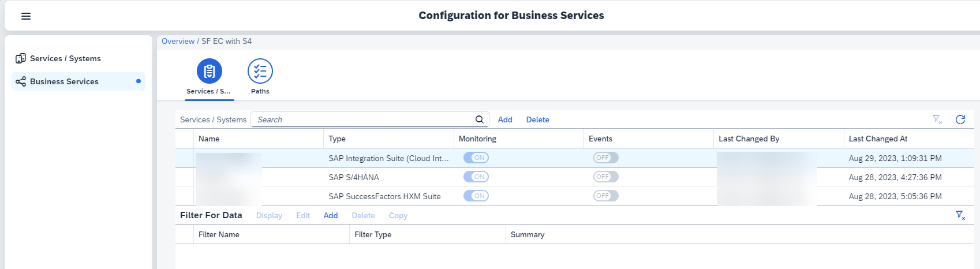Enable Events for SAP S/4HANA row
Viewport: 980px width, 269px height.
606,177
